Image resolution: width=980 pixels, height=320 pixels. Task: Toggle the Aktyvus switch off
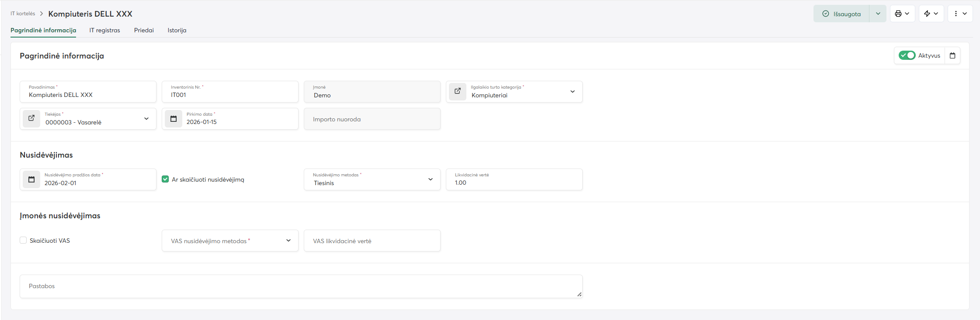[907, 55]
